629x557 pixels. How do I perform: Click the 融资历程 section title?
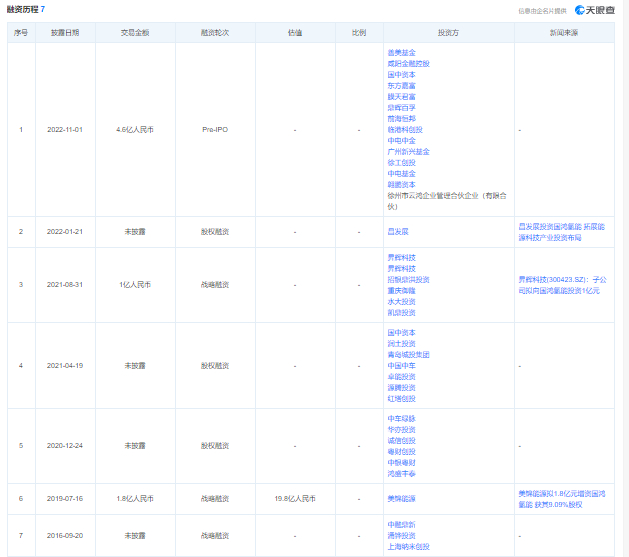[x=22, y=9]
